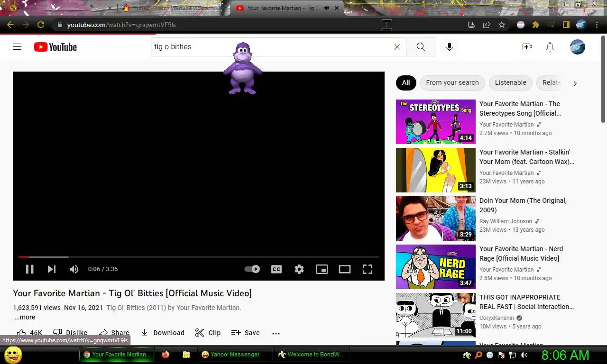Viewport: 607px width, 364px height.
Task: Expand the description with ...more
Action: pos(25,317)
